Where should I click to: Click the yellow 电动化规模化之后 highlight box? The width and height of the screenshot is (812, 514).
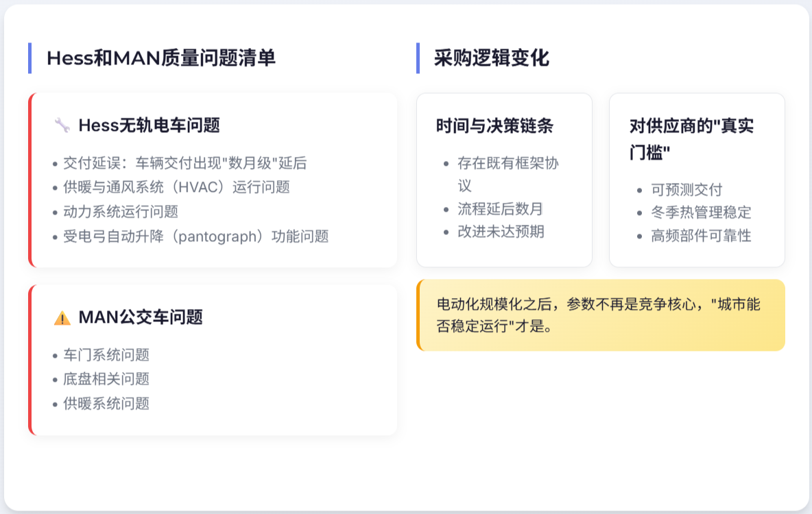[x=600, y=315]
